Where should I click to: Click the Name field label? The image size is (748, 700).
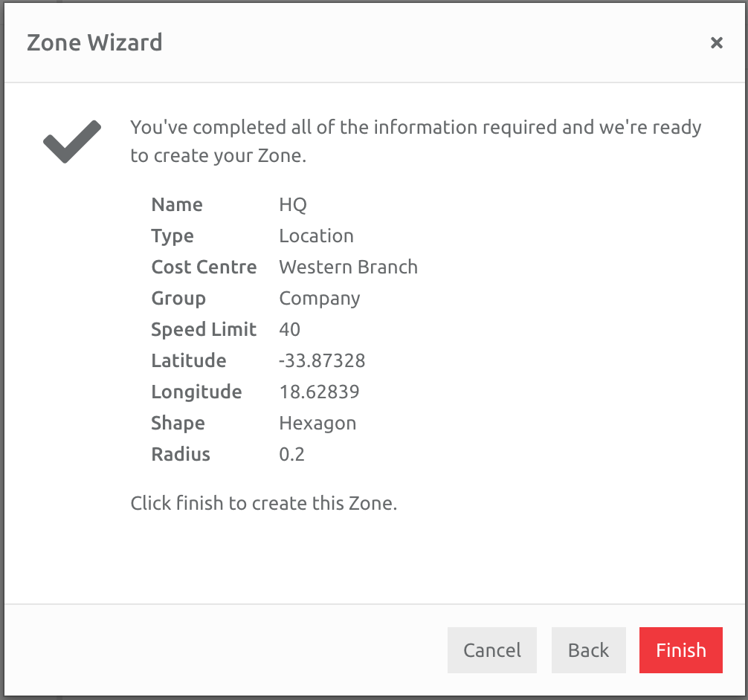point(177,204)
